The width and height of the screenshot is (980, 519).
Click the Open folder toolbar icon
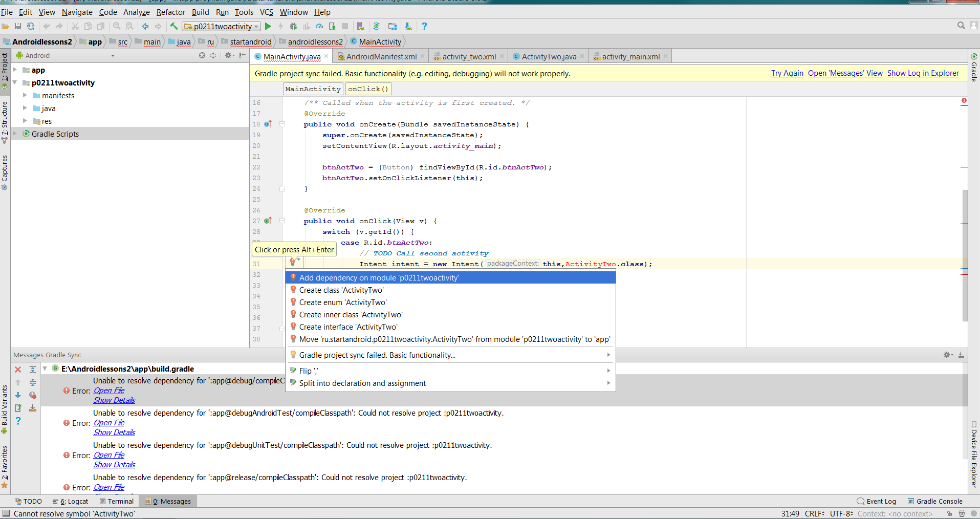coord(5,26)
